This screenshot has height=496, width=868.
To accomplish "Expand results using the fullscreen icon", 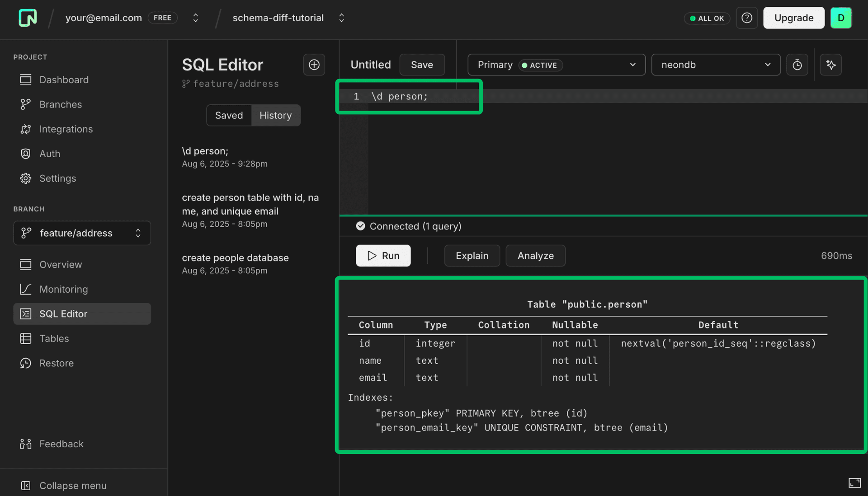I will coord(854,482).
